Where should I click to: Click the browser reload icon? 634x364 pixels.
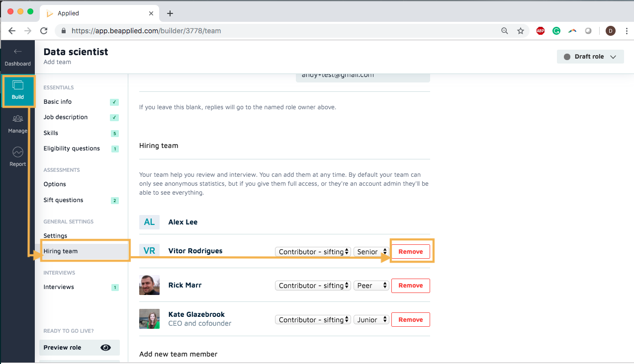(44, 31)
